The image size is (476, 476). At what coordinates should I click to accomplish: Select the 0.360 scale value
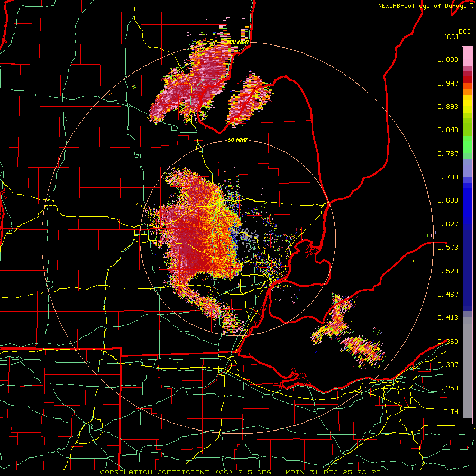click(x=448, y=342)
